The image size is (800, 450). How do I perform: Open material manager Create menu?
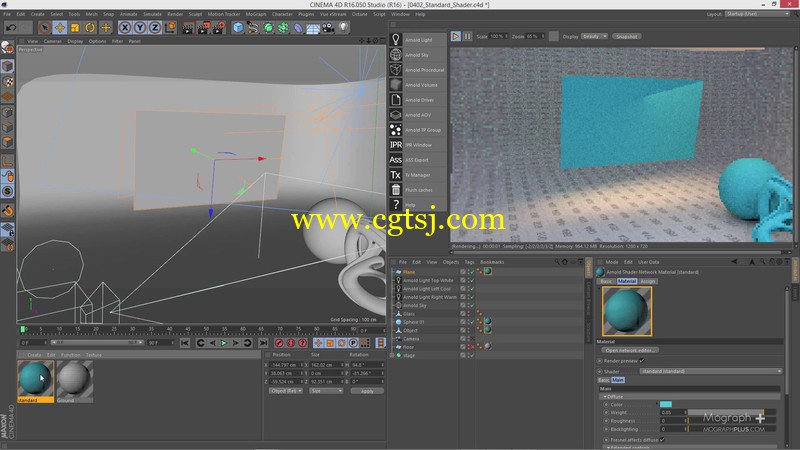click(34, 355)
